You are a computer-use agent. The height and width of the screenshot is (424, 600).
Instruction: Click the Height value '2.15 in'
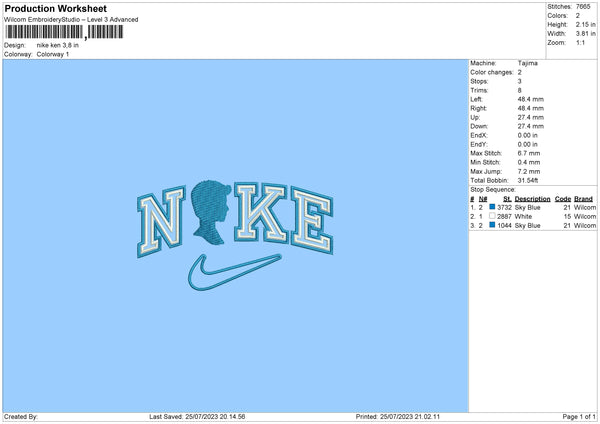click(585, 24)
